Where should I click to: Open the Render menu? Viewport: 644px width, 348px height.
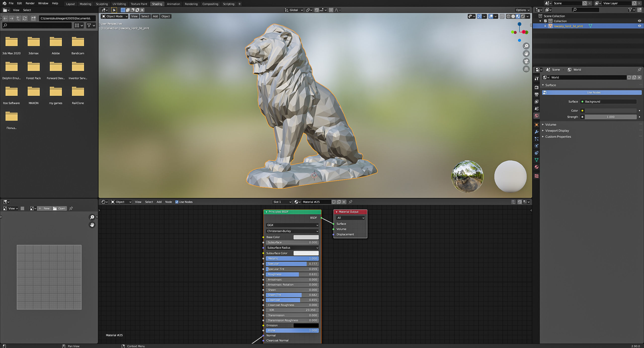coord(30,3)
